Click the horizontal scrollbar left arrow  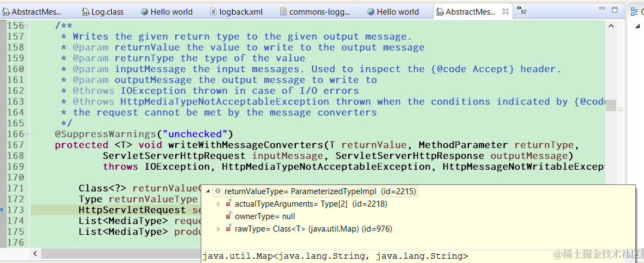[35, 254]
